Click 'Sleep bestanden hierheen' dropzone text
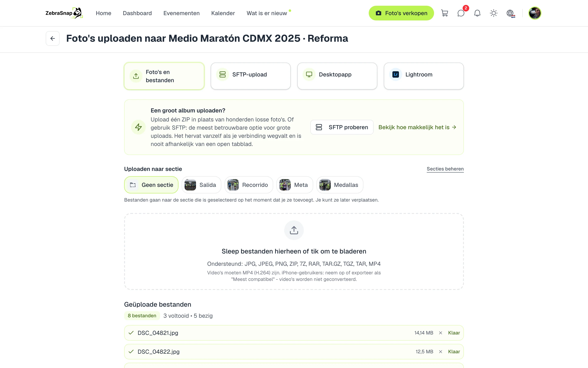This screenshot has height=368, width=588. 294,251
